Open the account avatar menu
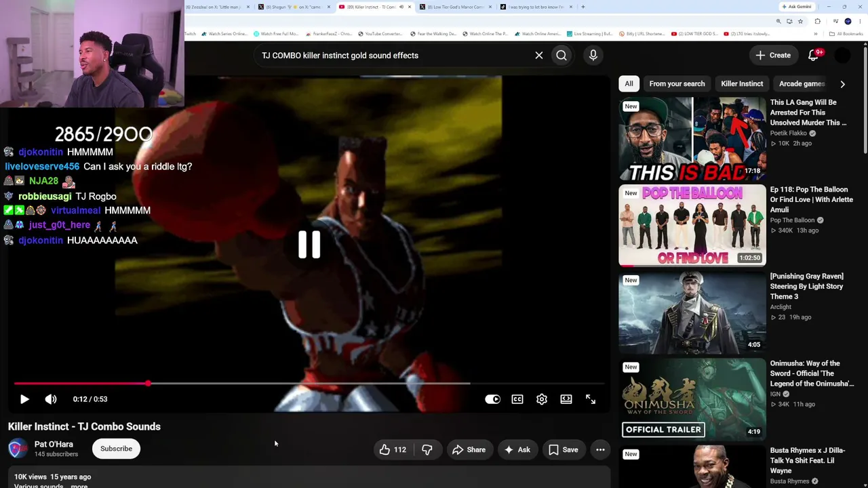The width and height of the screenshot is (868, 488). tap(842, 56)
